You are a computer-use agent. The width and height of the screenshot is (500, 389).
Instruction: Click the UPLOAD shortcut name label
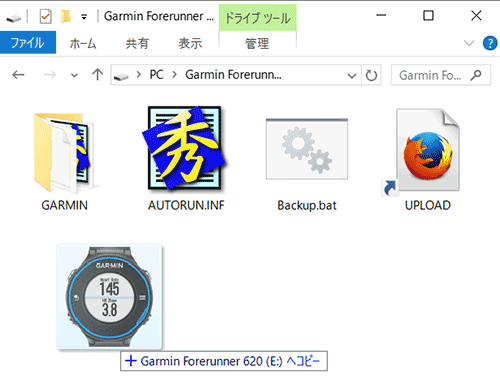428,205
